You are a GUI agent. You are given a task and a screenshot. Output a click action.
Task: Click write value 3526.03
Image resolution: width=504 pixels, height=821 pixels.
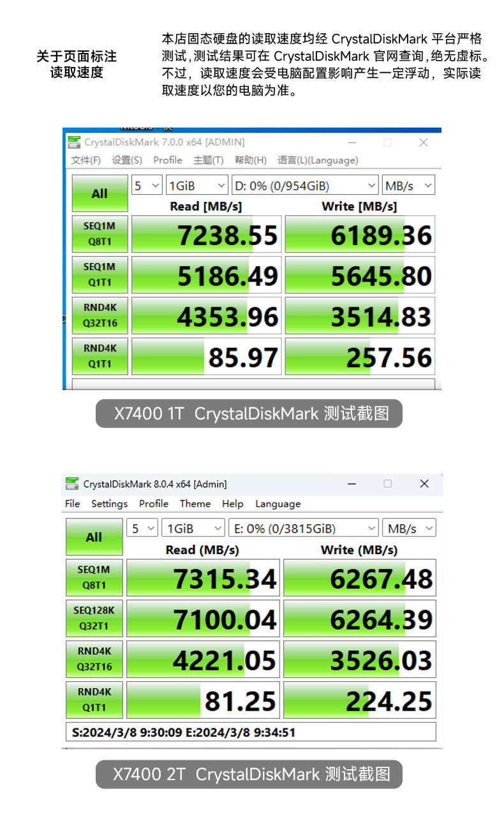360,660
